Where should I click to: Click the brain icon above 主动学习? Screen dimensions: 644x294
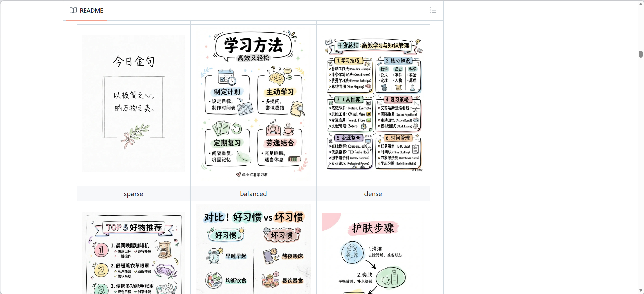(277, 78)
